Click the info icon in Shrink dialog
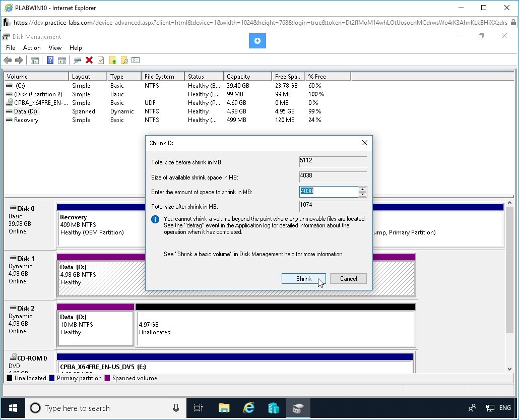Screen dimensions: 519x420 pos(155,219)
